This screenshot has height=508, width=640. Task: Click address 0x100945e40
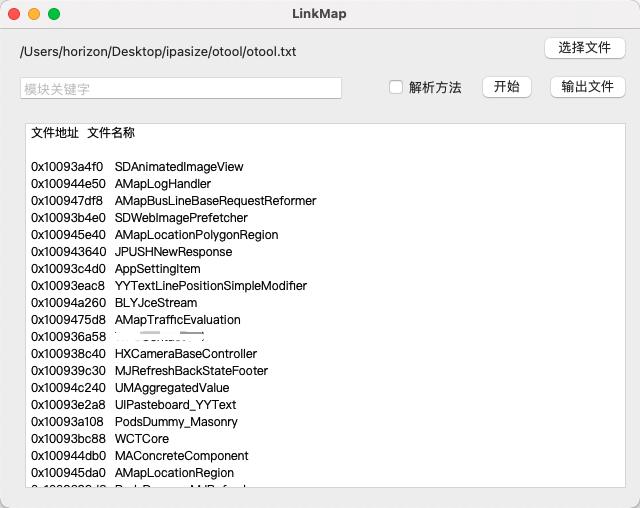pos(69,235)
